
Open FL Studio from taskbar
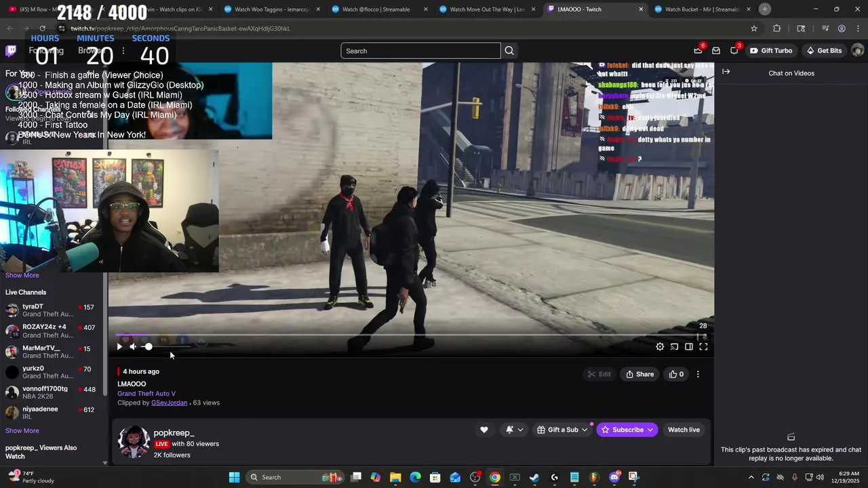594,477
